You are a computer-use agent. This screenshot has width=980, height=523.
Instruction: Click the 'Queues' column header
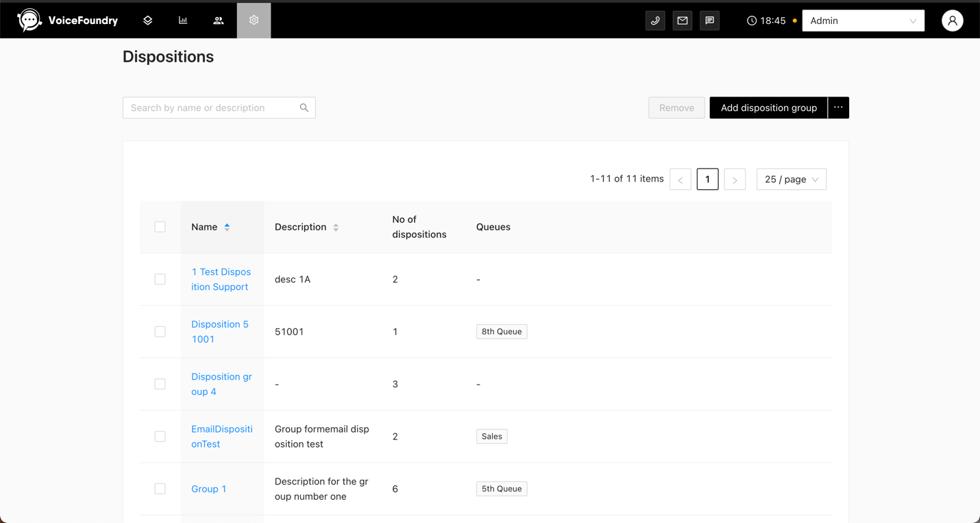coord(493,227)
